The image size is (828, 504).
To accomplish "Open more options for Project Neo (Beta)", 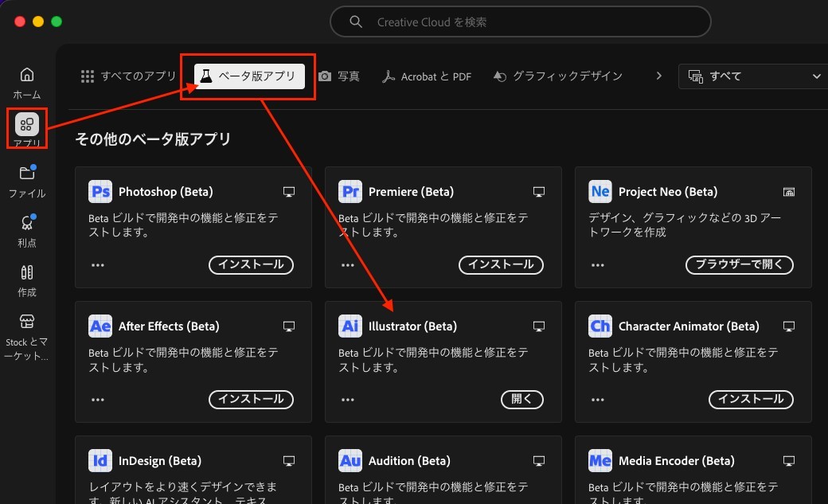I will point(598,265).
